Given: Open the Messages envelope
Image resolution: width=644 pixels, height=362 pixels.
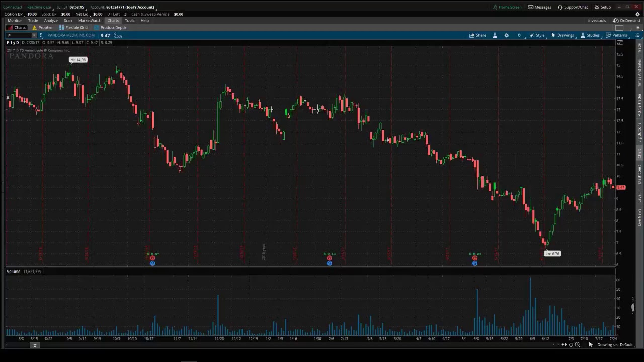Looking at the screenshot, I should [x=539, y=7].
